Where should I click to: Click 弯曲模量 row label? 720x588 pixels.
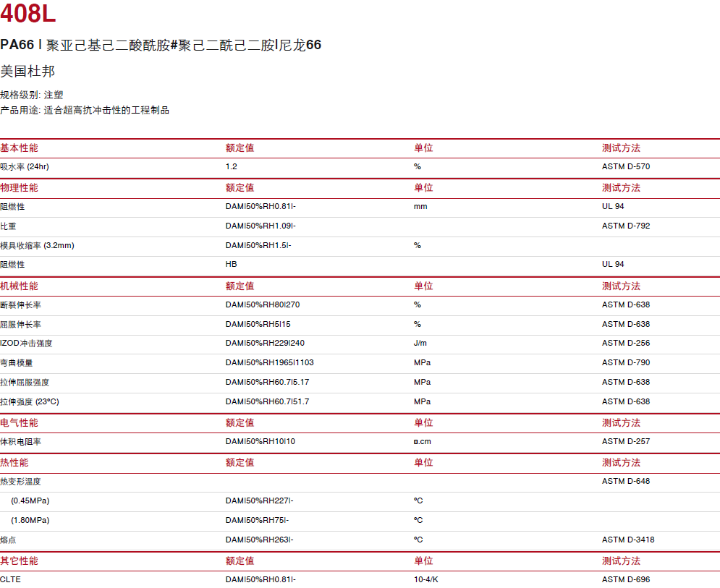[x=17, y=363]
